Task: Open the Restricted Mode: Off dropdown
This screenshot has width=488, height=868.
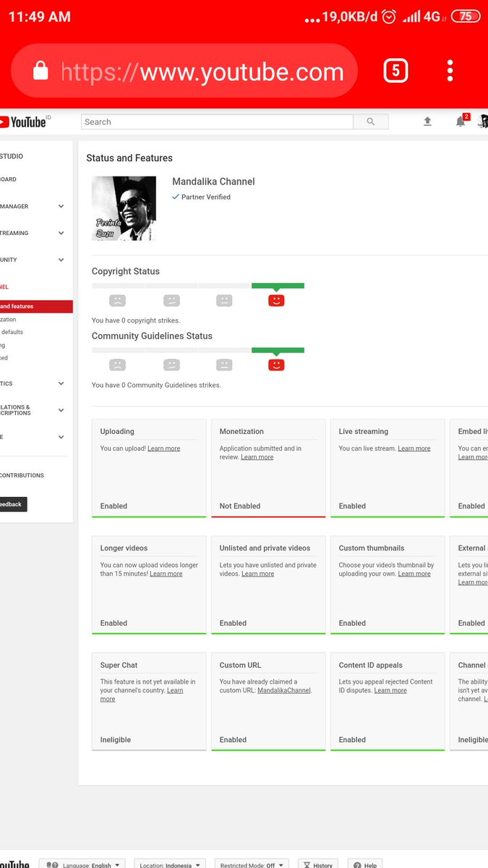Action: tap(252, 864)
